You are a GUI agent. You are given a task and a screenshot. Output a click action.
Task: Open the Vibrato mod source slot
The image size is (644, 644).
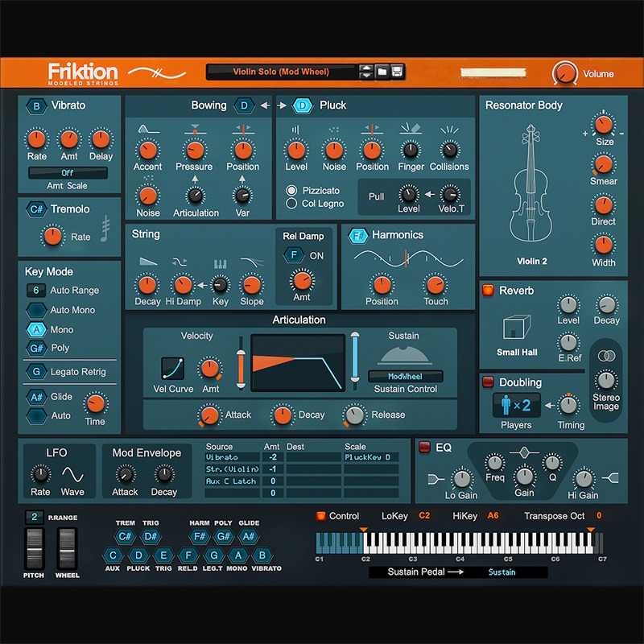tap(232, 457)
